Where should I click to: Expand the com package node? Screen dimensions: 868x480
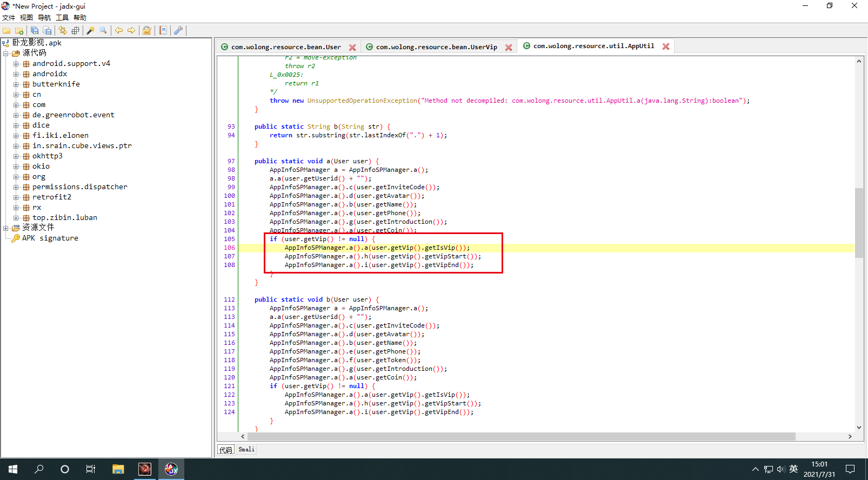coord(16,105)
